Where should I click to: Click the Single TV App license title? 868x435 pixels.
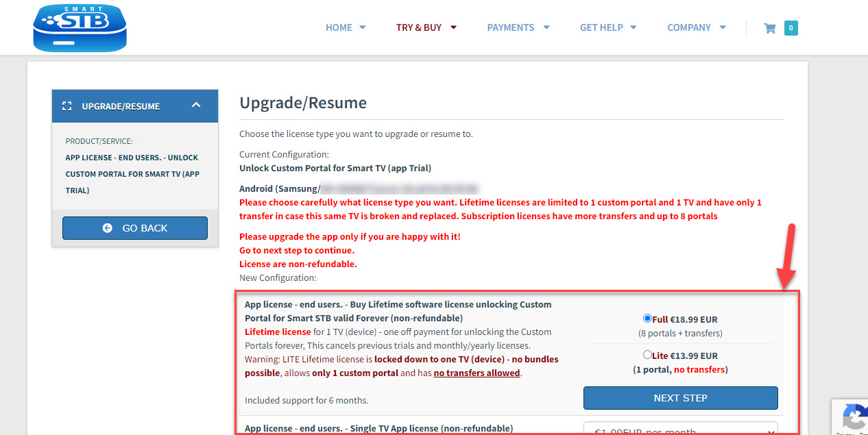click(x=378, y=428)
